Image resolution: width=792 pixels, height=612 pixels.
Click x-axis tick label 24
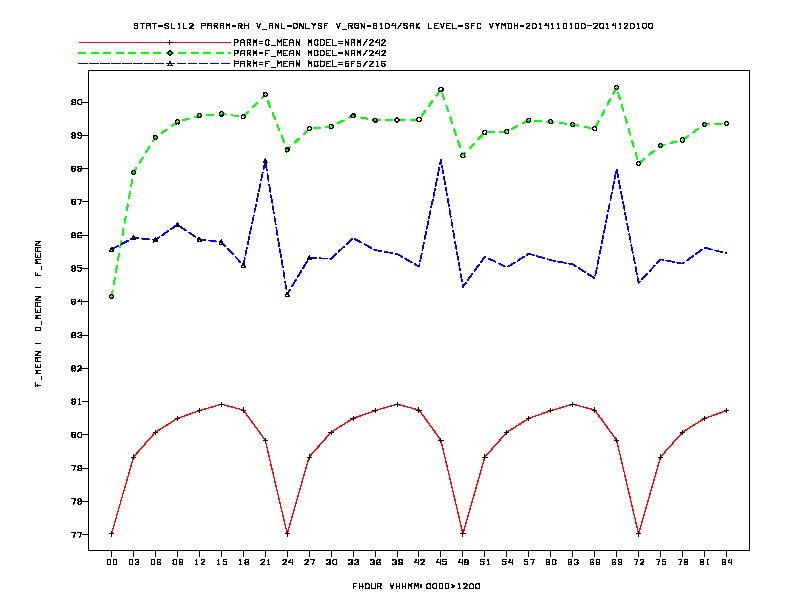point(287,562)
